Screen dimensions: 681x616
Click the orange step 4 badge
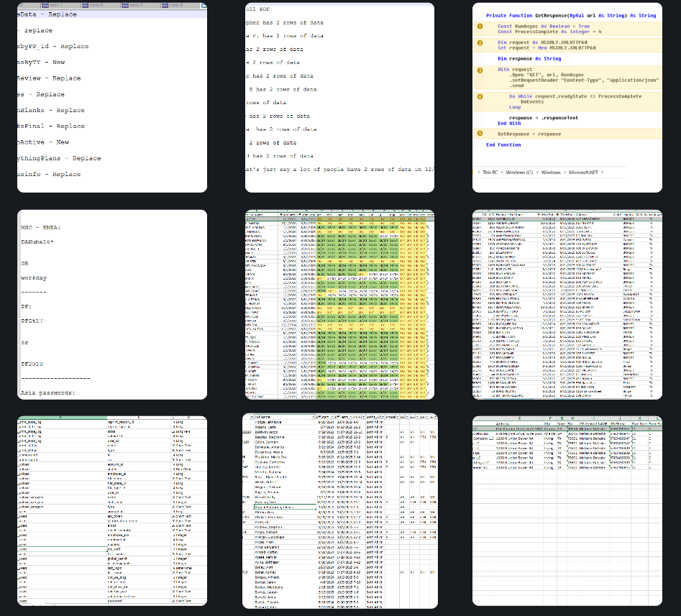(480, 95)
